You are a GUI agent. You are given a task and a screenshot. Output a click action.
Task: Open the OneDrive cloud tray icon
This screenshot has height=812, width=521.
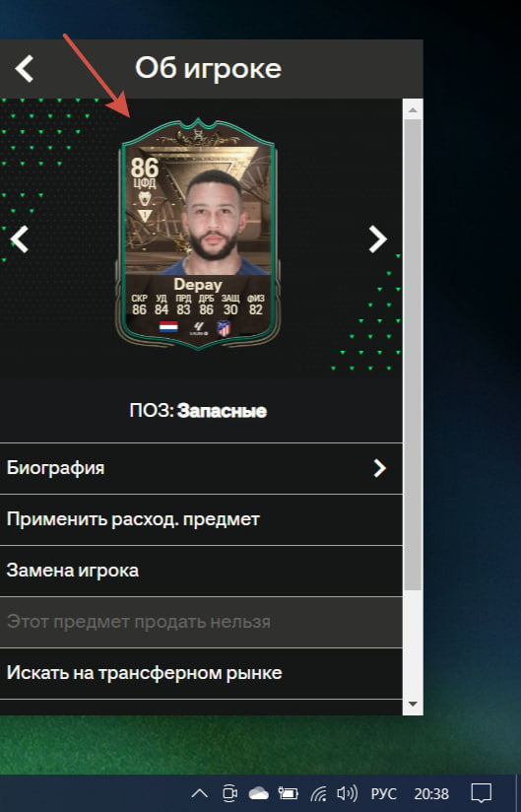pyautogui.click(x=258, y=793)
